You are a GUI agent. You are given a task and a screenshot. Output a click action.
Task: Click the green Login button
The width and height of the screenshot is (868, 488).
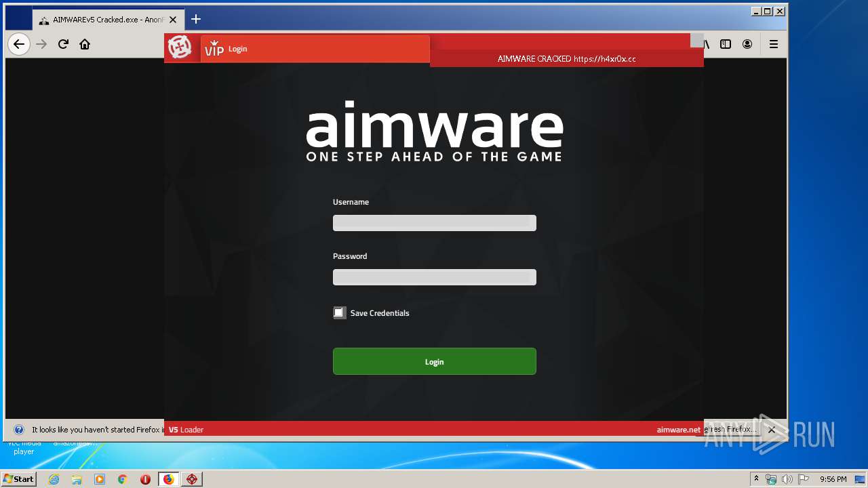coord(435,361)
